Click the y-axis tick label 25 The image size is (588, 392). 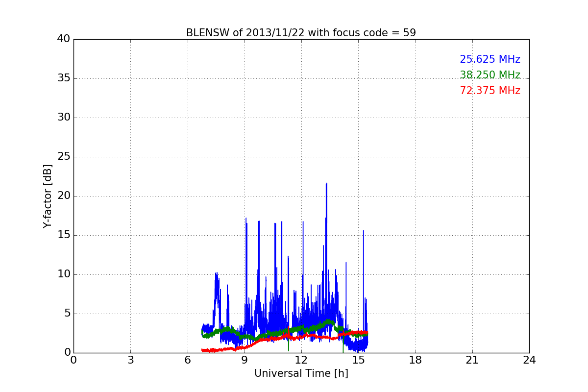tap(64, 157)
